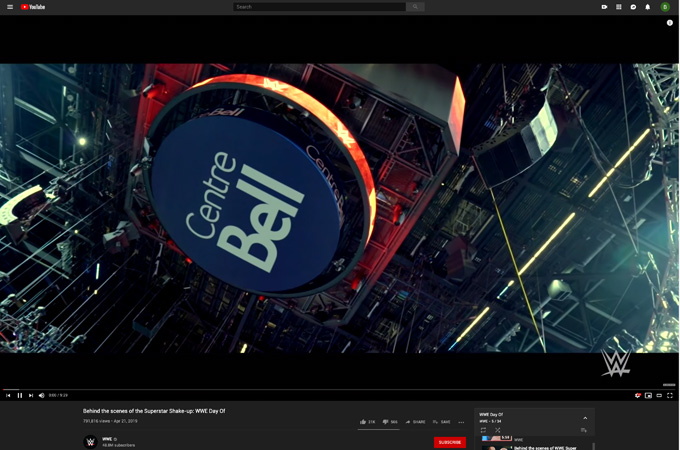Open the messages icon in header
680x450 pixels.
pyautogui.click(x=633, y=7)
